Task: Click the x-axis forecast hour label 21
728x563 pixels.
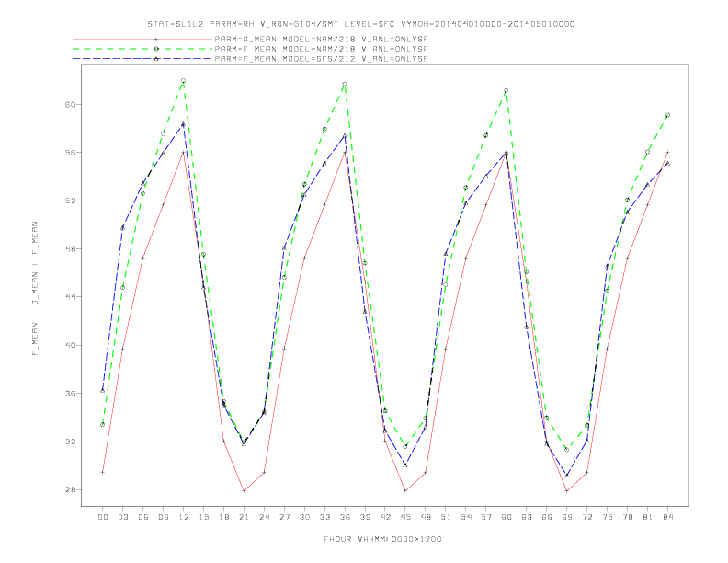Action: coord(244,517)
